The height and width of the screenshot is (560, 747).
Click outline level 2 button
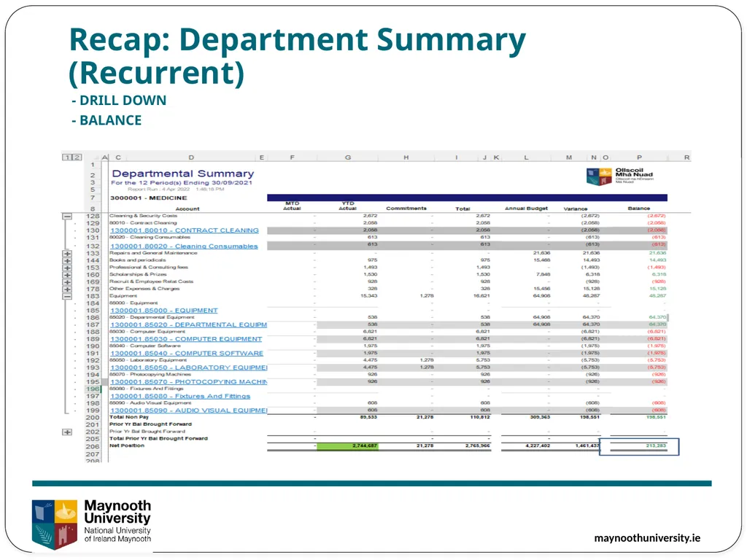coord(76,157)
